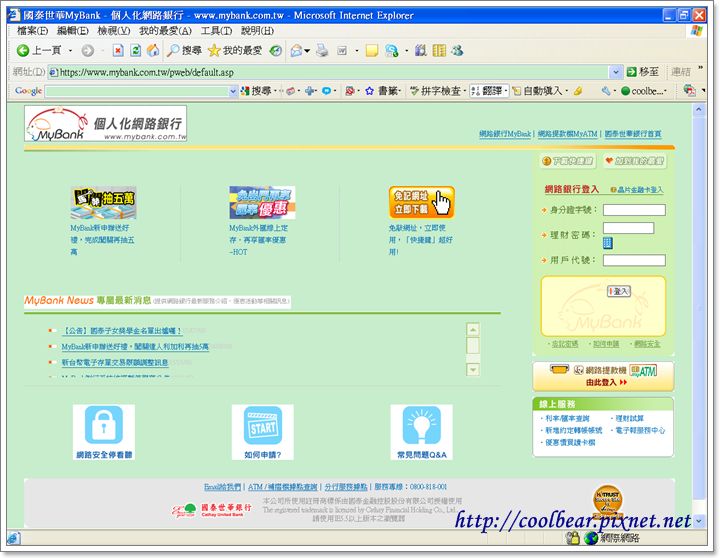Open Favorites (我的最愛) star button
The image size is (720, 558).
(235, 51)
